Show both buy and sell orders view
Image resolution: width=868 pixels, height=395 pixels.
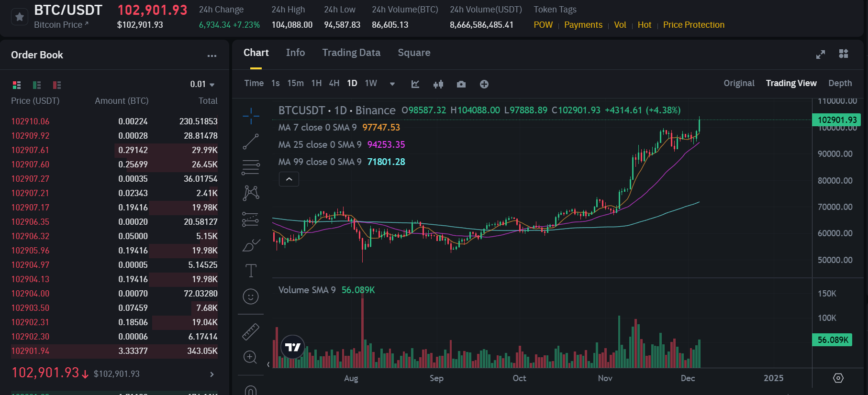(17, 85)
